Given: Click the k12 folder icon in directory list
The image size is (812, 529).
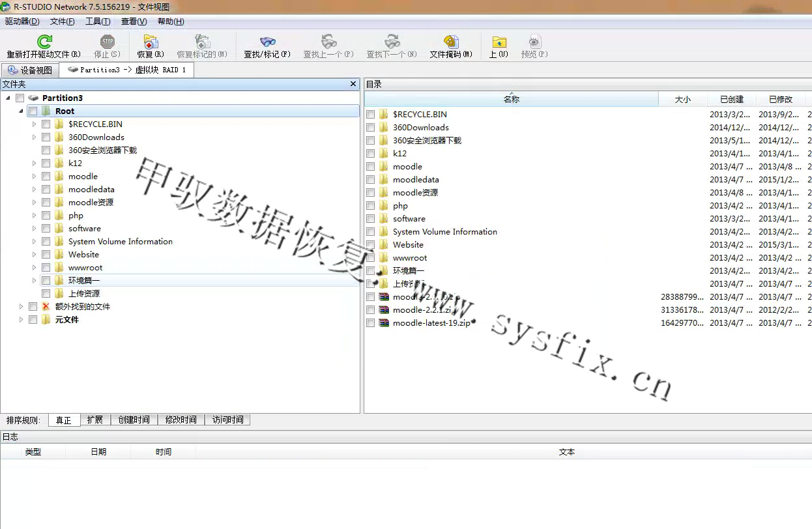Looking at the screenshot, I should (384, 153).
